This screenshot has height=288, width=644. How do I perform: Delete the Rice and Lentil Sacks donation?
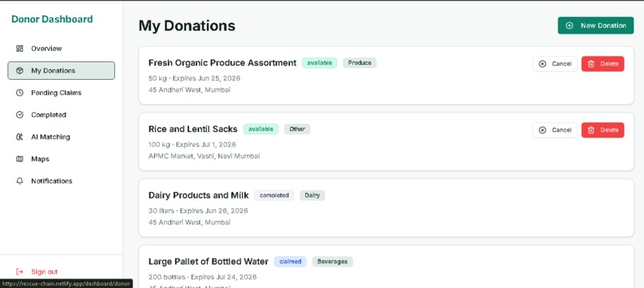coord(602,130)
